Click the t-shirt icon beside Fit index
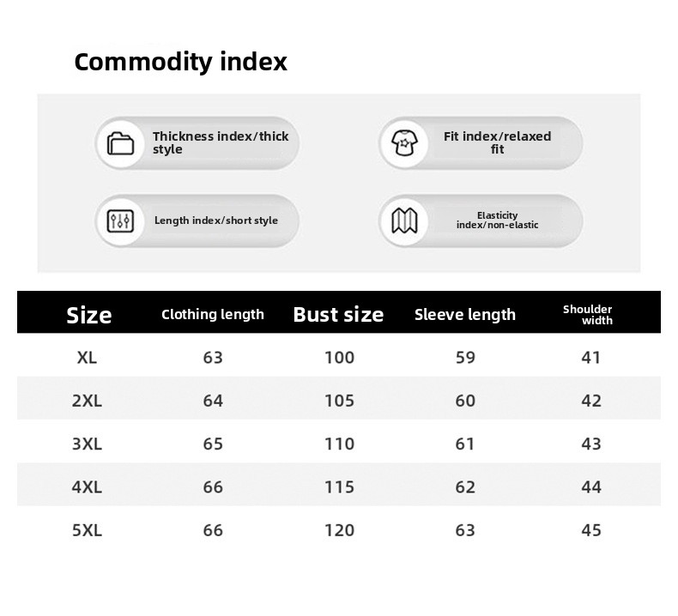Image resolution: width=678 pixels, height=616 pixels. point(403,142)
